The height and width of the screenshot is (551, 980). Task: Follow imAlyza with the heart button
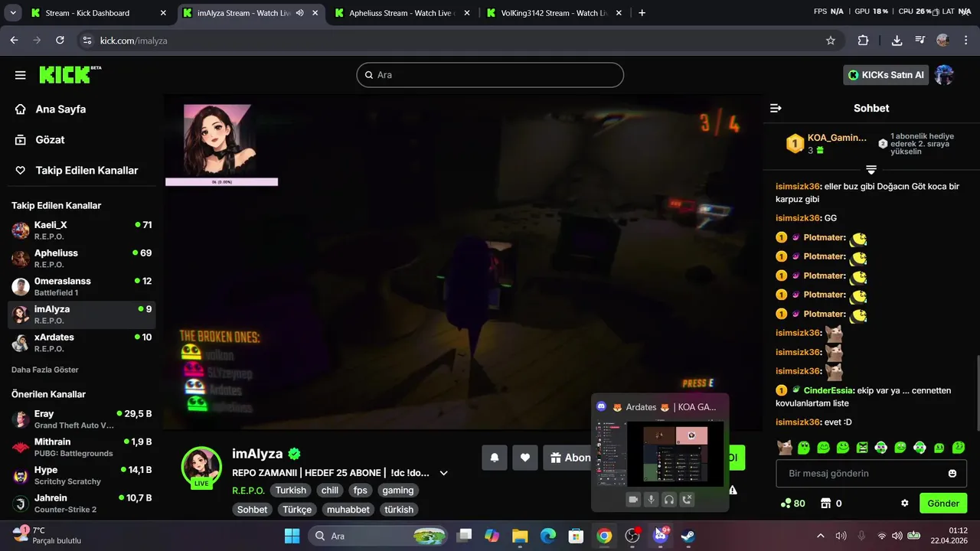click(x=525, y=458)
